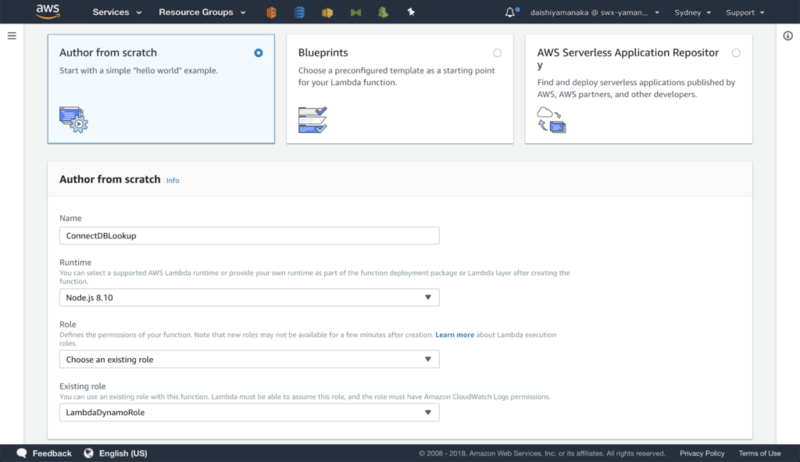The width and height of the screenshot is (800, 462).
Task: Click the Runtime field label
Action: [76, 263]
